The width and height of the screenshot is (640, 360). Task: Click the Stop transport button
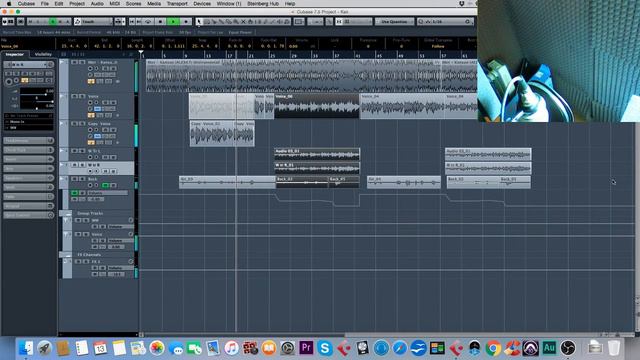coord(160,21)
